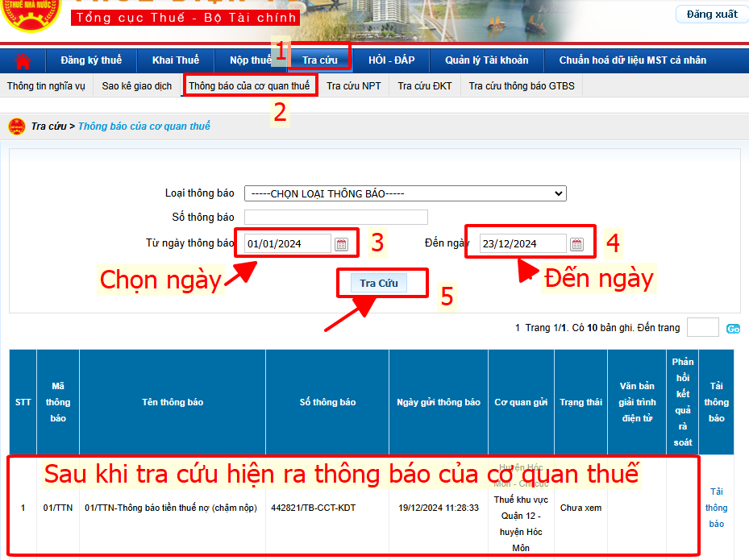This screenshot has width=749, height=560.
Task: Click the breadcrumb icon beside "Tra cứu"
Action: tap(17, 127)
